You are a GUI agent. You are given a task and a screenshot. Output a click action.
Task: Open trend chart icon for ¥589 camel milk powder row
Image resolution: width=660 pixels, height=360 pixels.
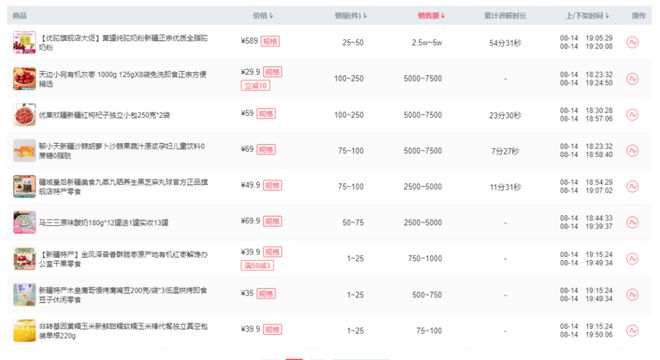click(x=632, y=43)
